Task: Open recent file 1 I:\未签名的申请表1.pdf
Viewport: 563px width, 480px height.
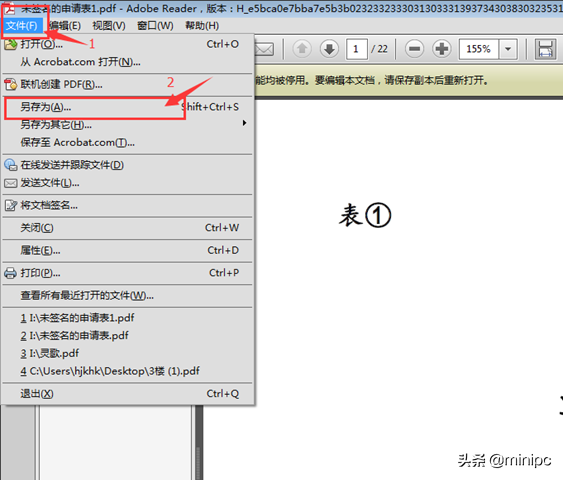Action: (127, 318)
